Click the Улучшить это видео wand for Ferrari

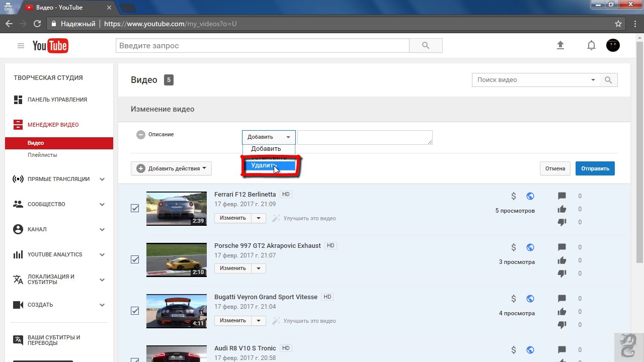point(276,218)
